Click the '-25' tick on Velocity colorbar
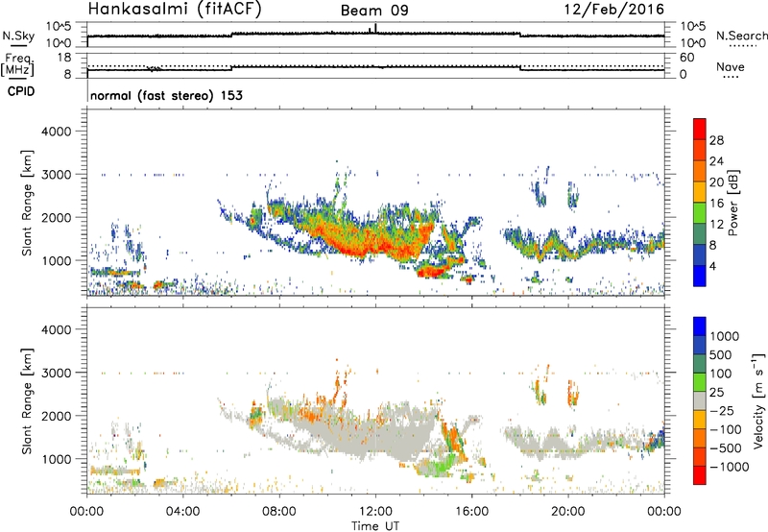Screen dimensions: 768x532 pyautogui.click(x=722, y=411)
